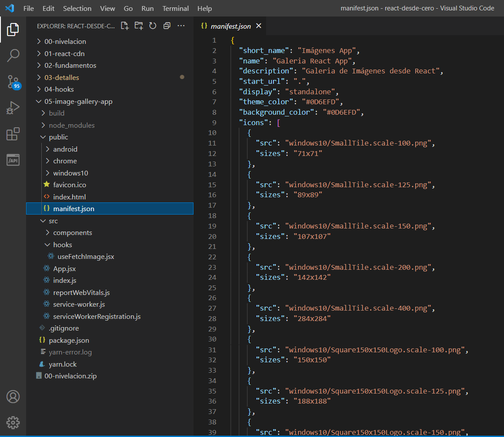Click the New Folder icon in Explorer
The width and height of the screenshot is (504, 437).
tap(139, 26)
